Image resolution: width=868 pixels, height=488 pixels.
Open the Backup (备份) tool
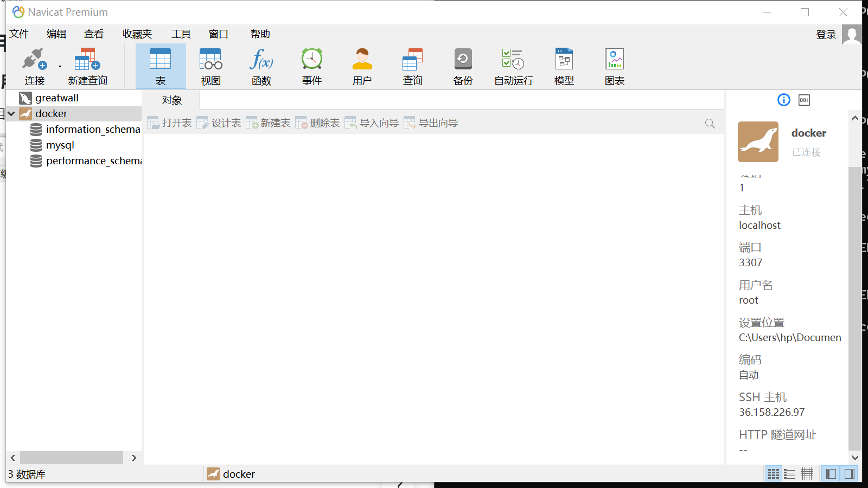(x=463, y=67)
